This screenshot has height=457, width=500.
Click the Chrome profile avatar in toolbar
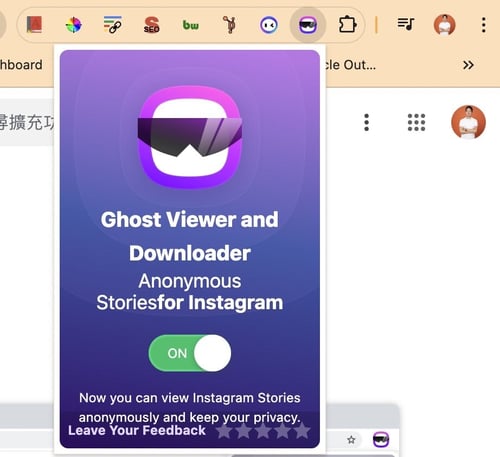point(444,25)
